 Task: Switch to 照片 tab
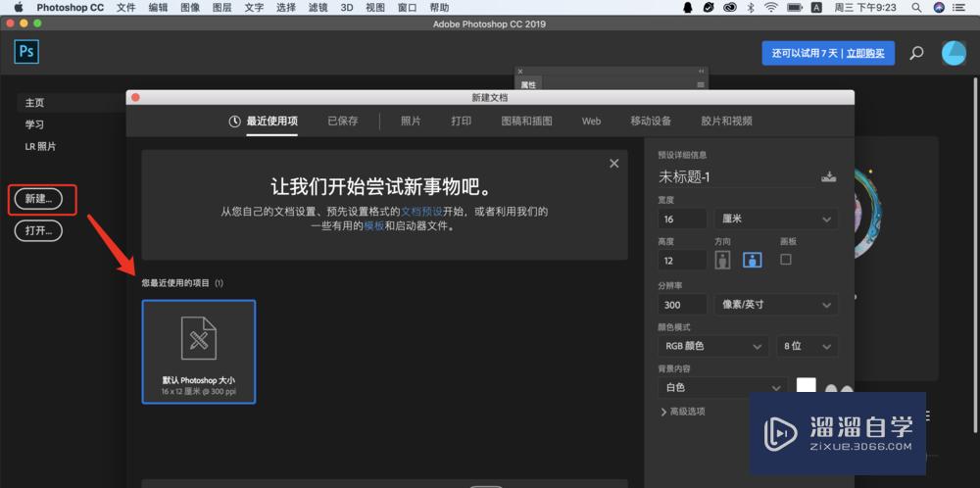tap(411, 122)
